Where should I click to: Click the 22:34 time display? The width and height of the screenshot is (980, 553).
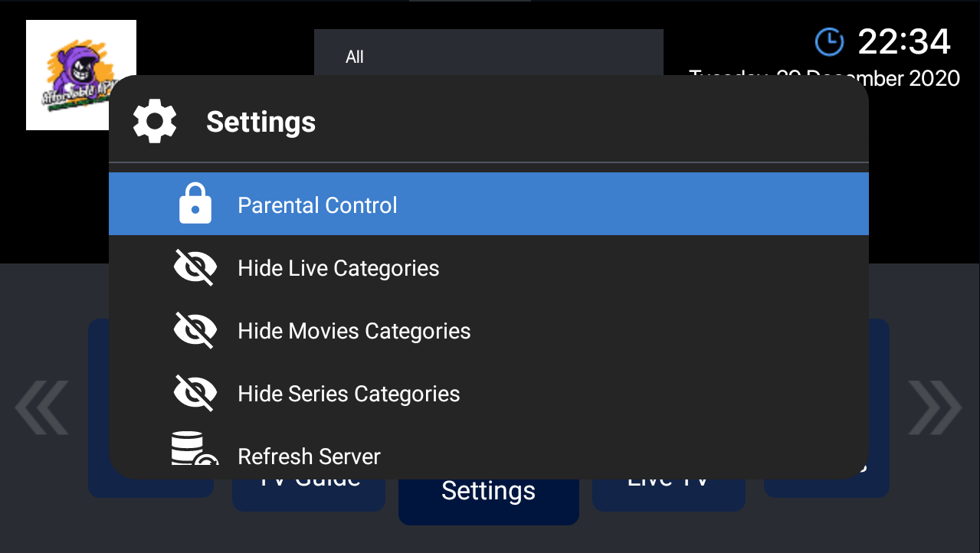[x=904, y=41]
